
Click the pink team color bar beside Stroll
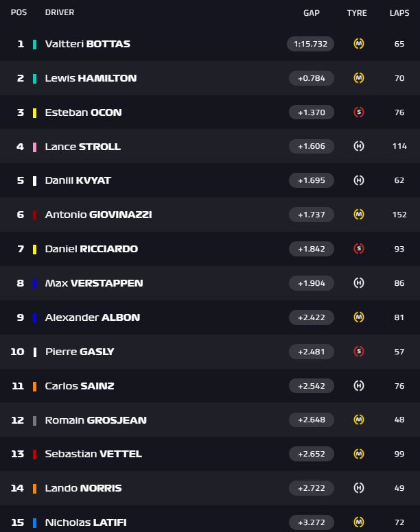point(34,147)
